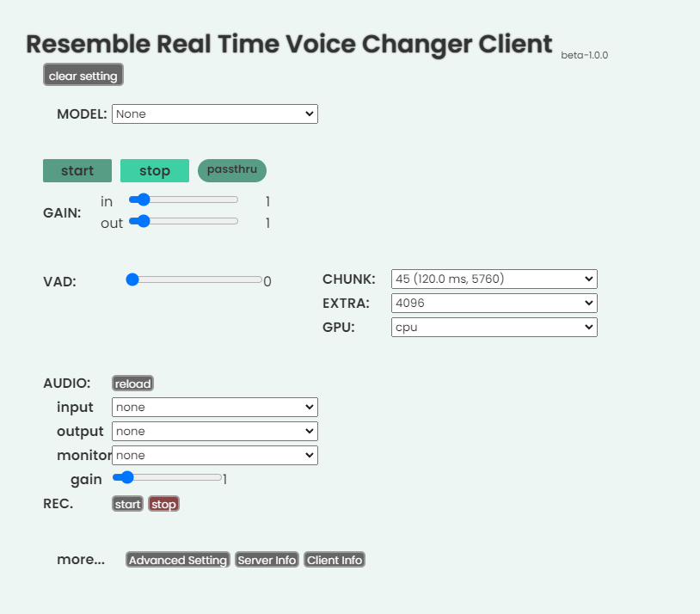The width and height of the screenshot is (700, 614).
Task: Click the monitor gain slider
Action: pos(168,476)
